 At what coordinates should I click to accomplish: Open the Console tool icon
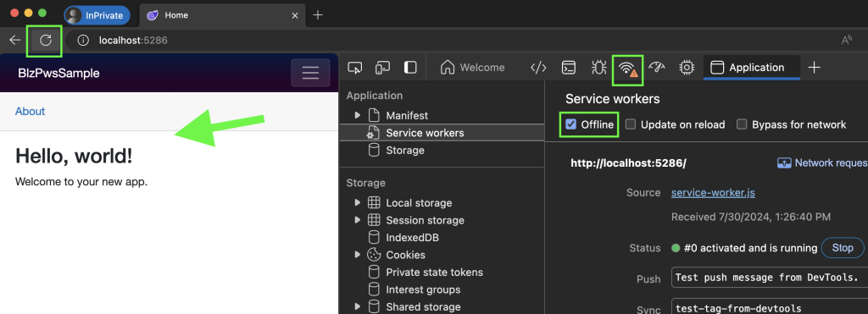point(568,68)
